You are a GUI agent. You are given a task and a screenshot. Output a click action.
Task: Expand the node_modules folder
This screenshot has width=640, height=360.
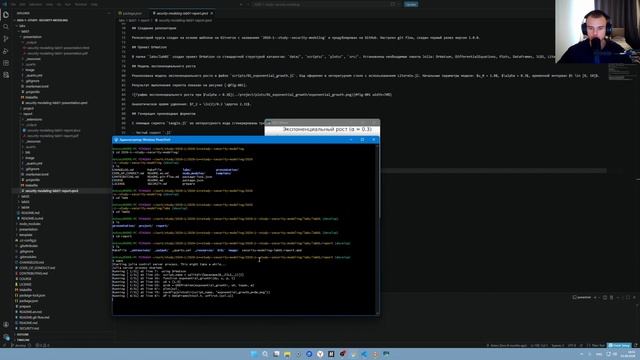coord(29,224)
